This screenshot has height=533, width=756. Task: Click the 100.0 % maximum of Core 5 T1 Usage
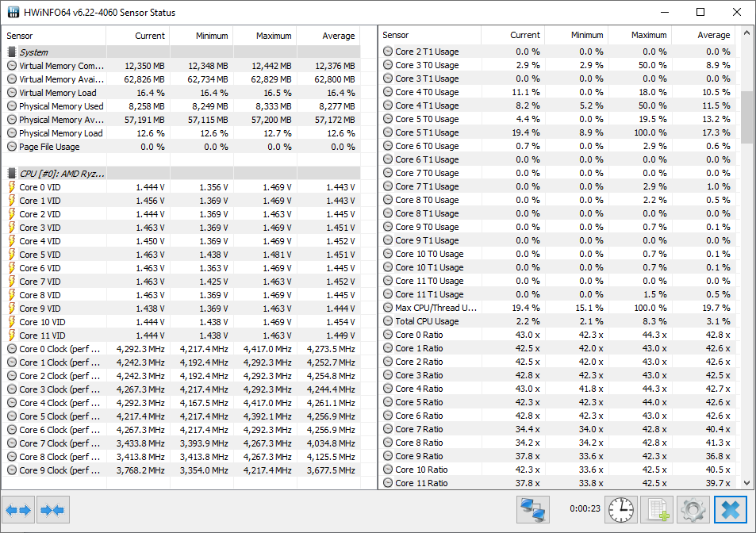pyautogui.click(x=650, y=132)
